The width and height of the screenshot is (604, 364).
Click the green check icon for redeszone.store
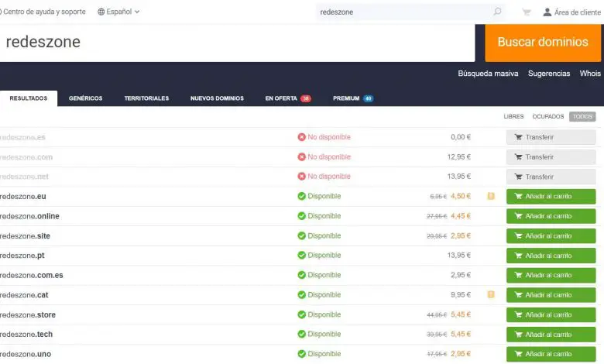click(302, 314)
